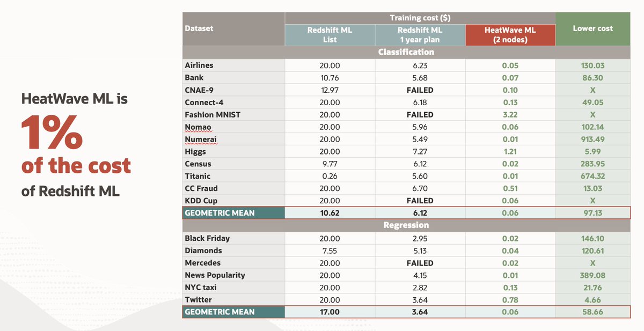Select CNAE-9 Redshift List value 12.97
The width and height of the screenshot is (644, 331).
[x=330, y=90]
